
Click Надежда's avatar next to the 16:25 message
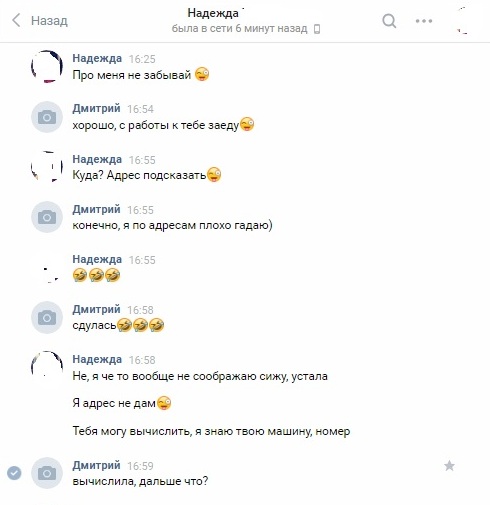(x=47, y=66)
